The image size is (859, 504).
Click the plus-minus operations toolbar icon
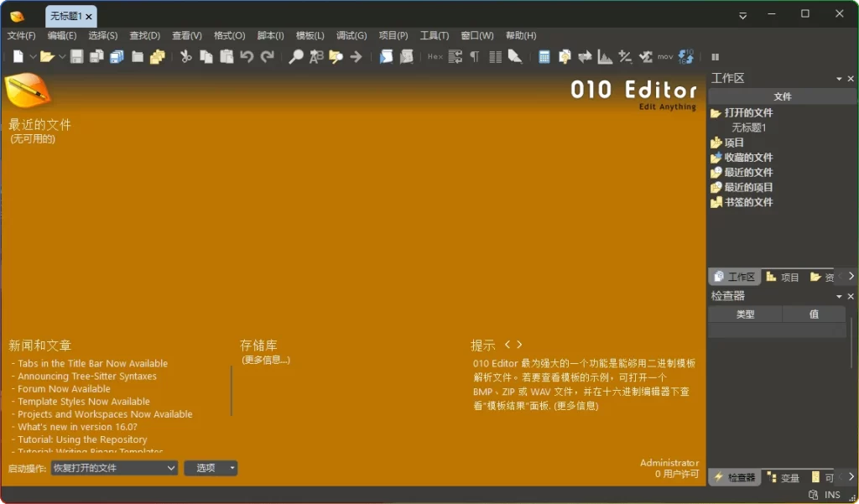tap(625, 56)
